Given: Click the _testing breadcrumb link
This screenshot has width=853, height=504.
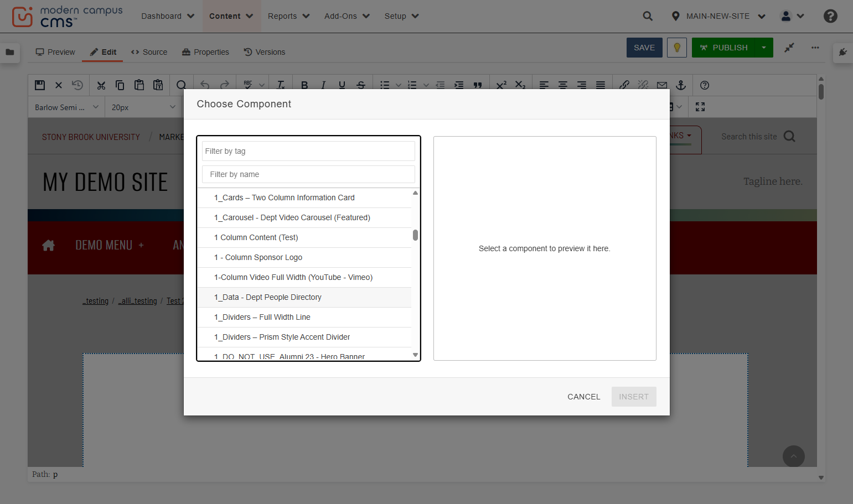Looking at the screenshot, I should click(96, 301).
